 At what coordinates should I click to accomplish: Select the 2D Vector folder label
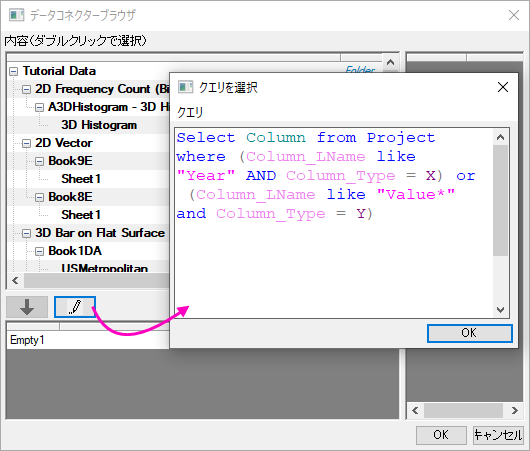[64, 143]
